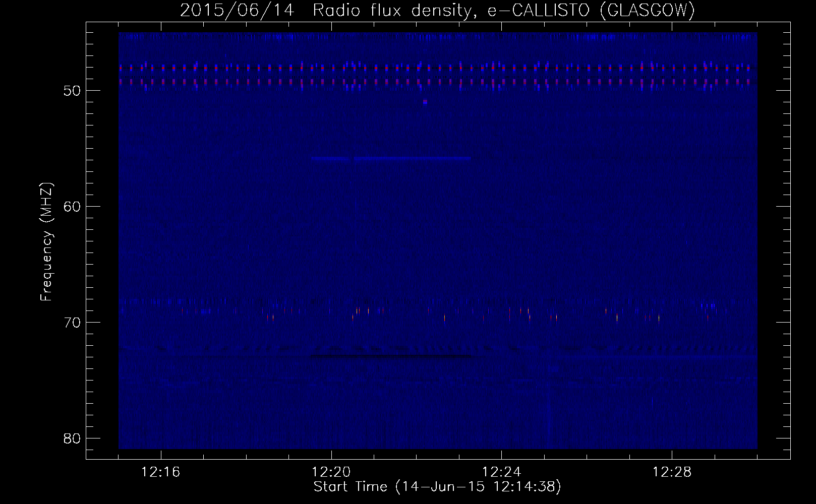Click the 12:20 time tick label
Image resolution: width=816 pixels, height=504 pixels.
click(x=331, y=472)
